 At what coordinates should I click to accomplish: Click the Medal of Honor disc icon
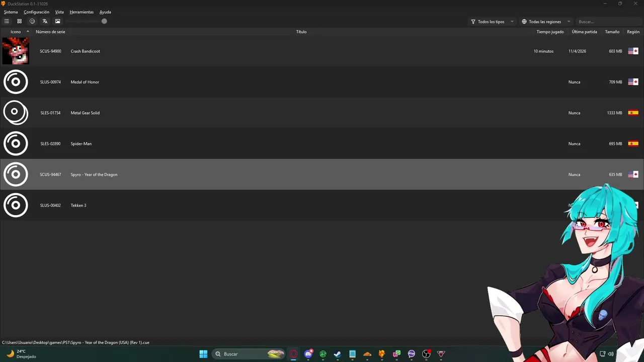[16, 82]
